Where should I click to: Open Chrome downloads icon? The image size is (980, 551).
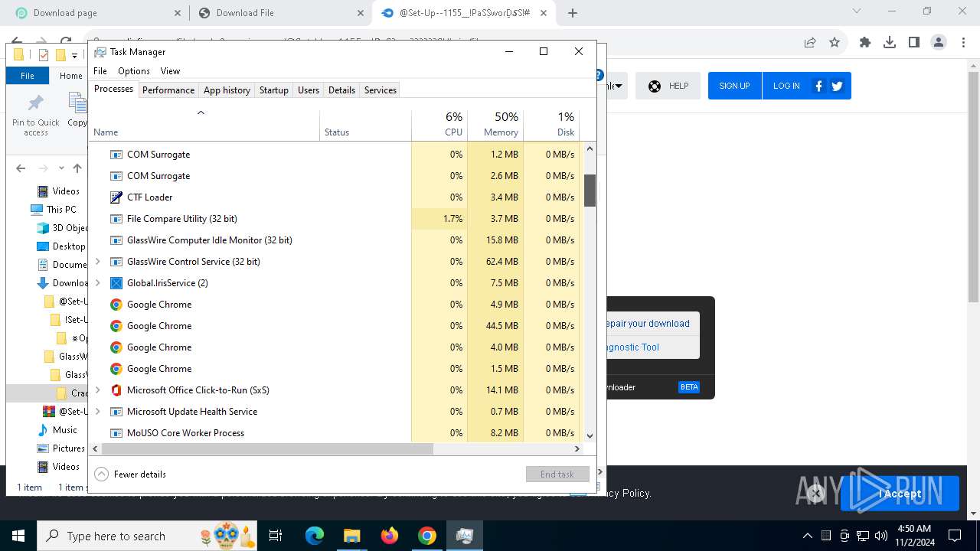(890, 43)
